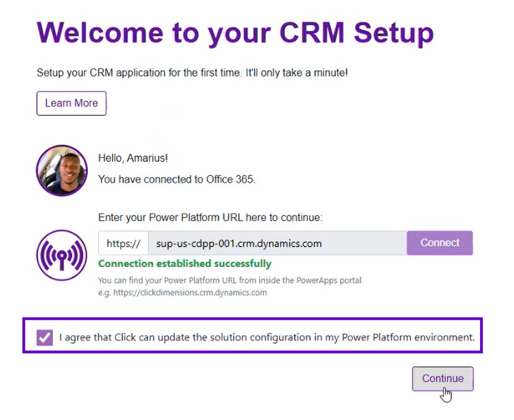The height and width of the screenshot is (420, 514).
Task: Click the Continue button
Action: [443, 379]
